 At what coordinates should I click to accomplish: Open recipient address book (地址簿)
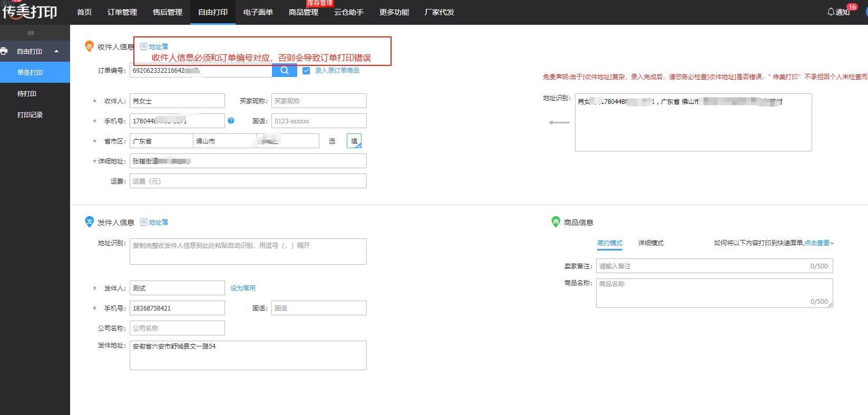tap(154, 47)
